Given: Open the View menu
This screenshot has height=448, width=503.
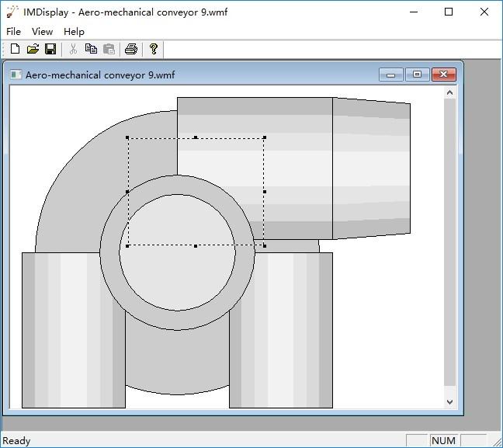Looking at the screenshot, I should pos(42,32).
